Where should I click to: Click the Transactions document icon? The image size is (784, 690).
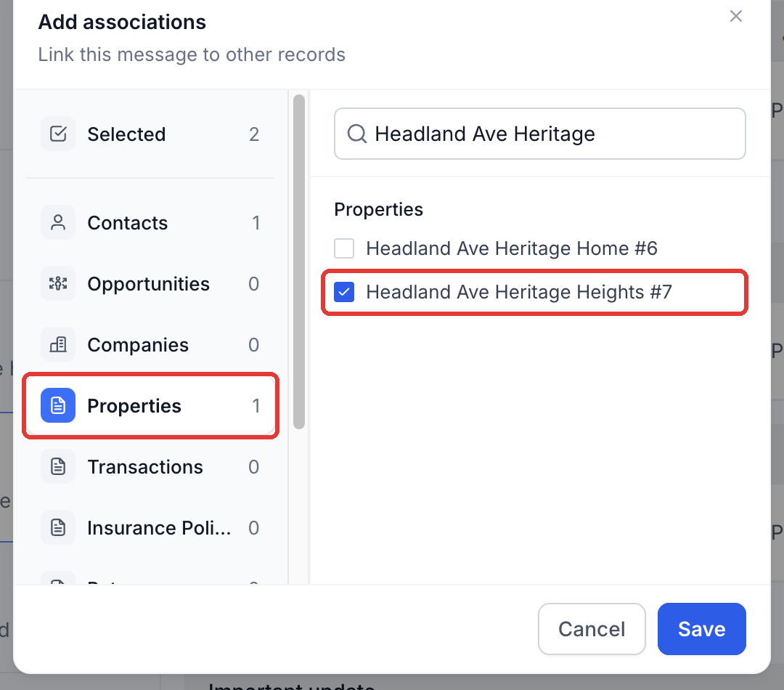(x=58, y=466)
